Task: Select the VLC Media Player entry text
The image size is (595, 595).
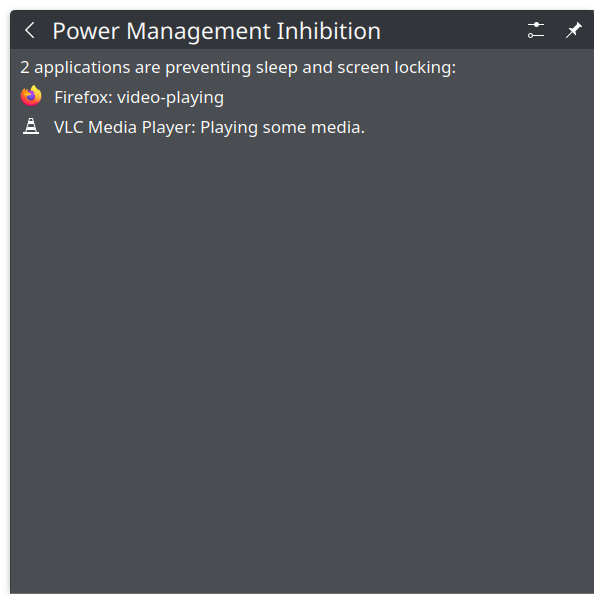Action: 209,127
